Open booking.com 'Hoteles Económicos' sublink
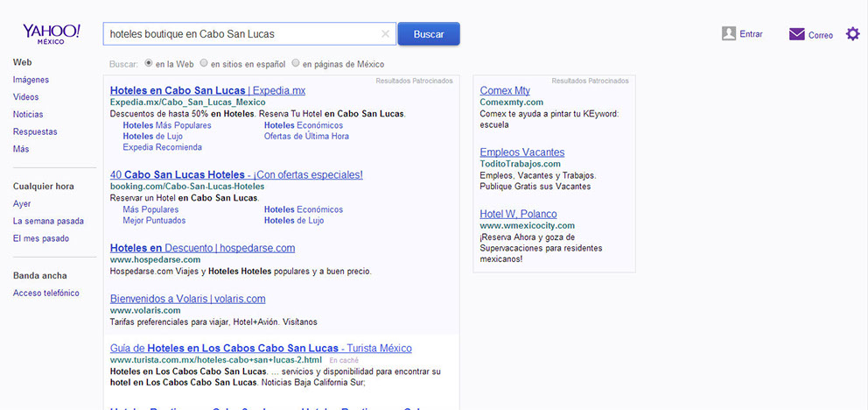 pyautogui.click(x=304, y=209)
